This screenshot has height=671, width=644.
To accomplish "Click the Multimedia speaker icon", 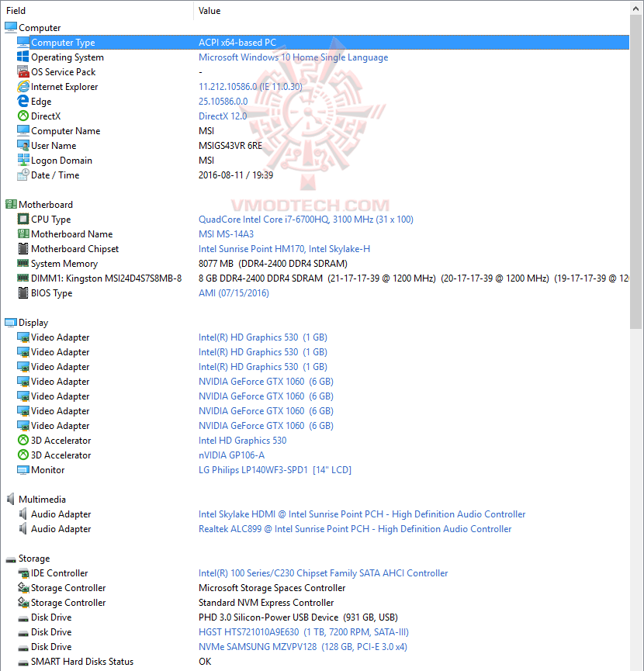I will tap(11, 499).
